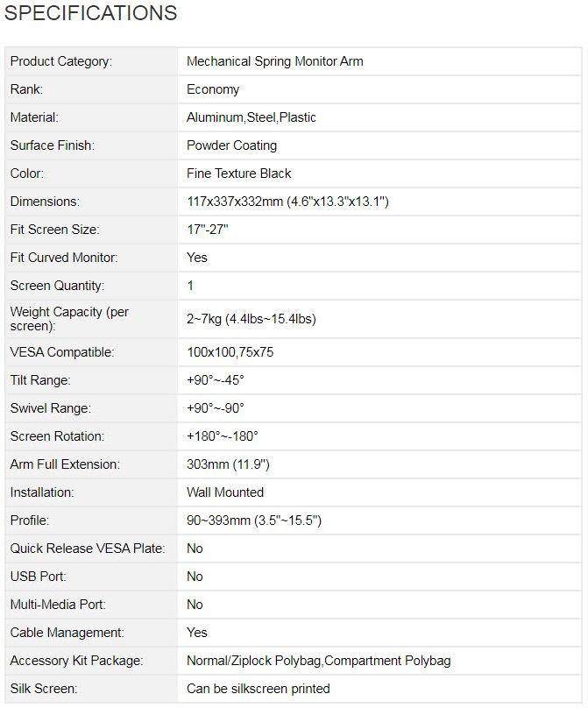Screen dimensions: 588x708
Task: Select the Aluminum,Steel,Plastic material value
Action: [x=251, y=117]
